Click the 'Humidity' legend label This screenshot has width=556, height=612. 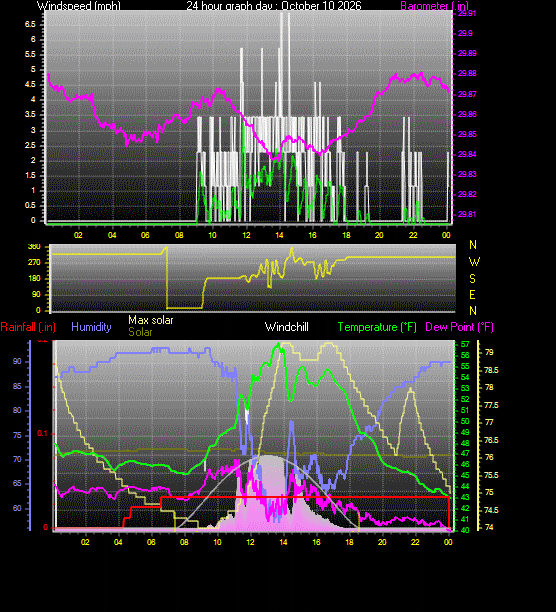coord(91,327)
